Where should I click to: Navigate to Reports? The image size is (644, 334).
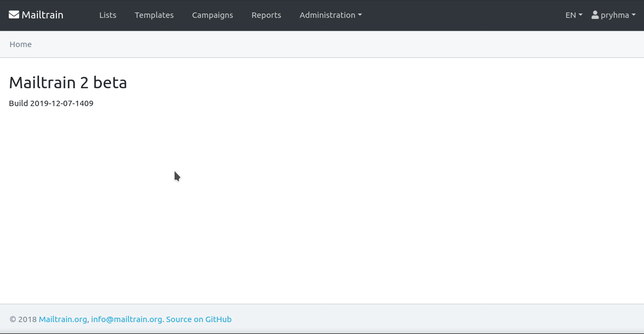point(266,15)
